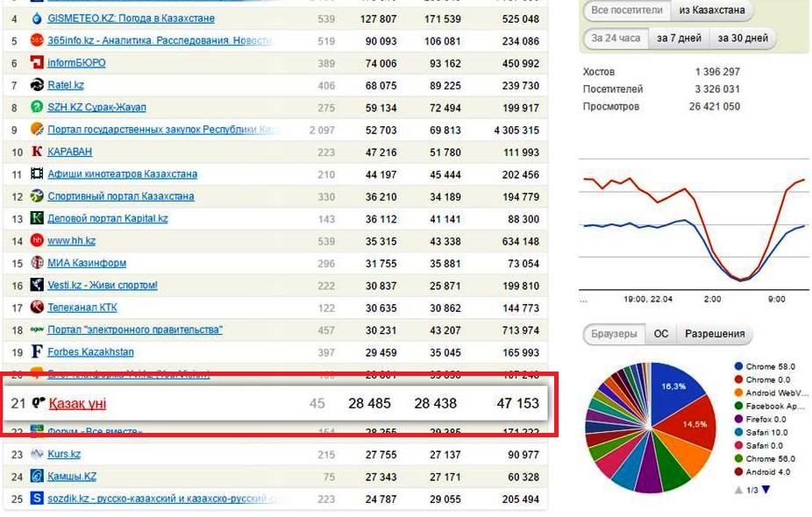The image size is (812, 517).
Task: Switch to Все посетители tab
Action: [x=627, y=11]
